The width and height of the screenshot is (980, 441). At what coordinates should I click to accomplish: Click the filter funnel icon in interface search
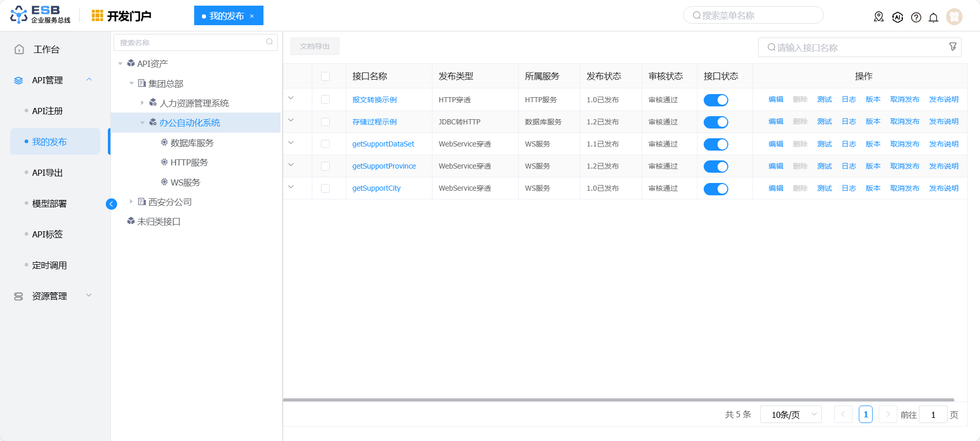(953, 47)
